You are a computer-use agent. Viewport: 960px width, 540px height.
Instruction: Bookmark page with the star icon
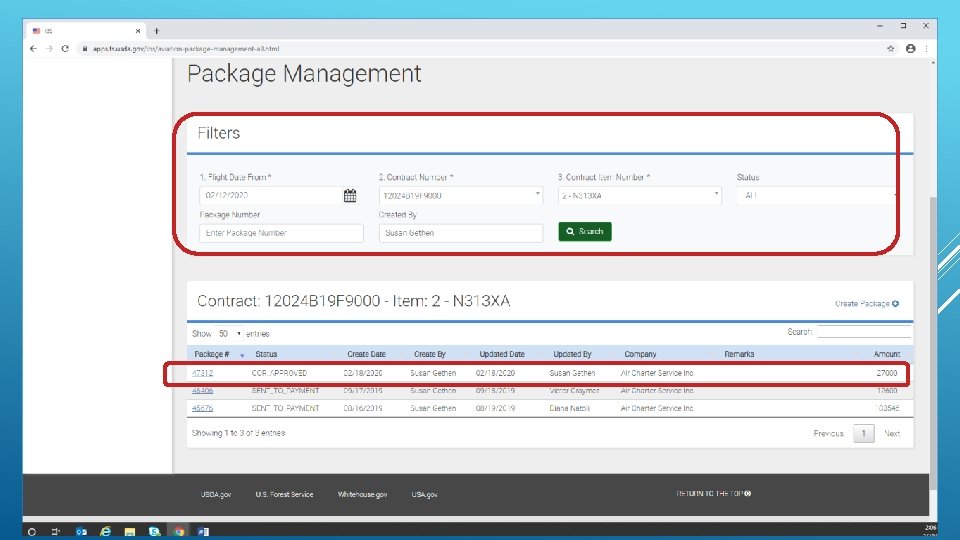[891, 48]
